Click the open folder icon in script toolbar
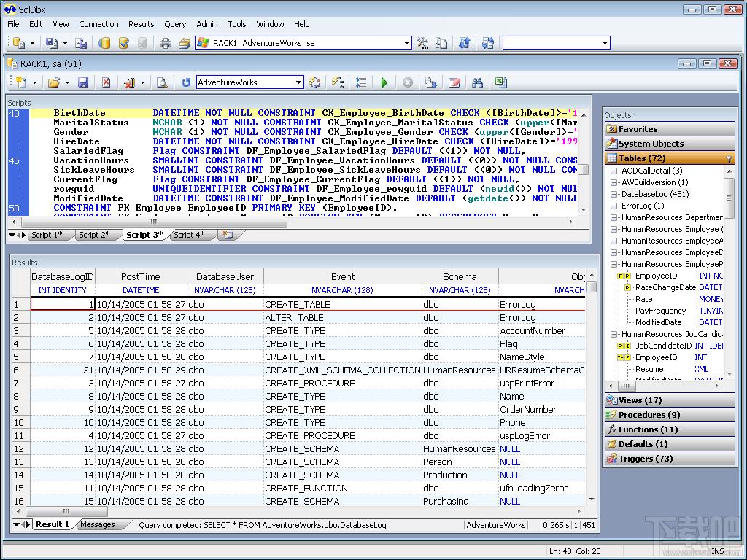The width and height of the screenshot is (747, 560). pos(54,82)
